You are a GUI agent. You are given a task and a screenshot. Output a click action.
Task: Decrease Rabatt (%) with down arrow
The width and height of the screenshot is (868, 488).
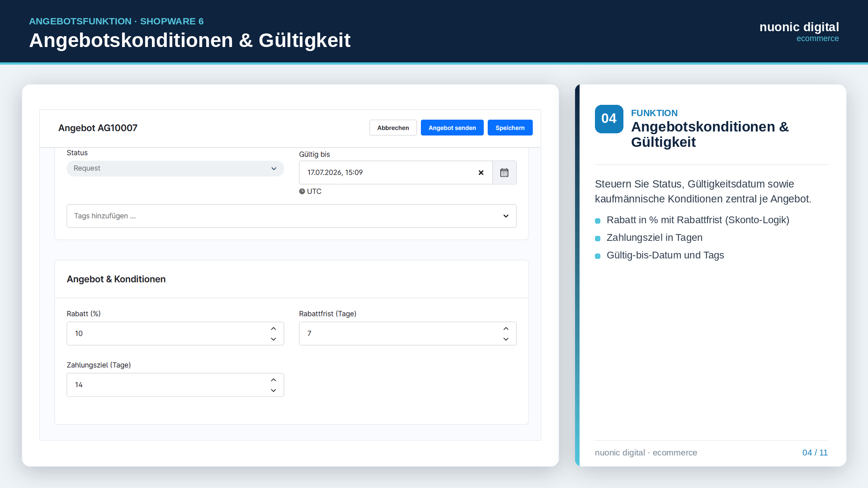point(274,339)
